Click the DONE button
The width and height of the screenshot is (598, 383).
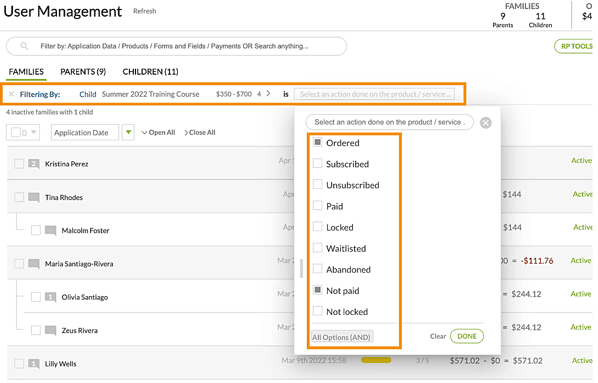[467, 336]
